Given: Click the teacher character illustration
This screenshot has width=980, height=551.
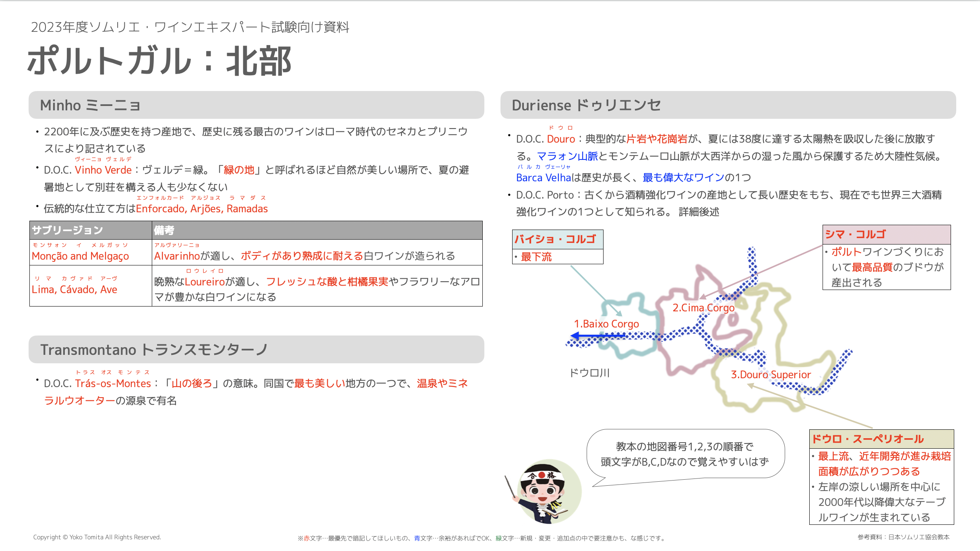Looking at the screenshot, I should tap(543, 491).
